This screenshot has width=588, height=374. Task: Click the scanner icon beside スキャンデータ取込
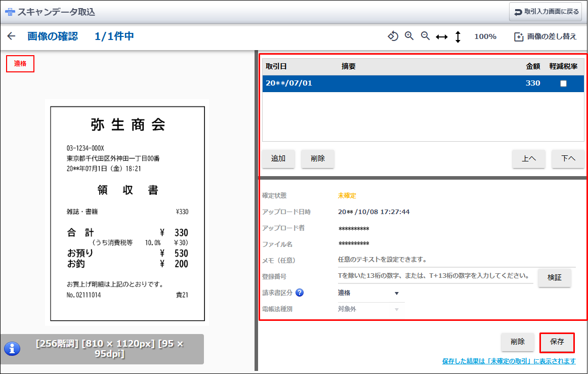point(10,12)
